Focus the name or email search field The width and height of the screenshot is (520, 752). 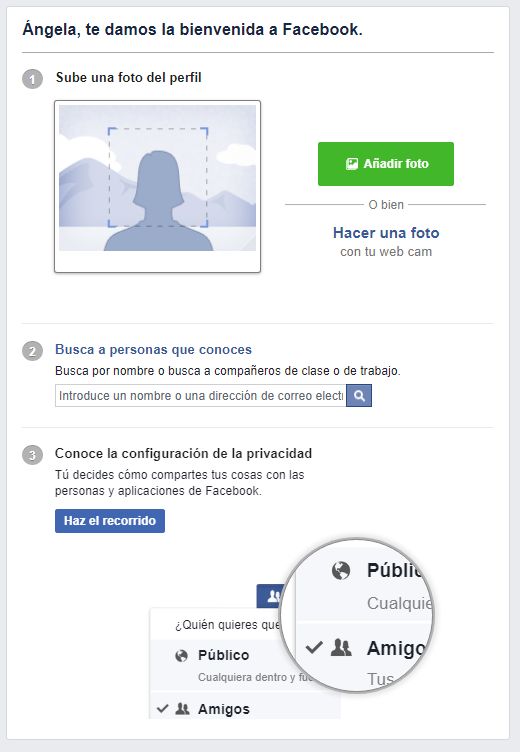point(201,396)
